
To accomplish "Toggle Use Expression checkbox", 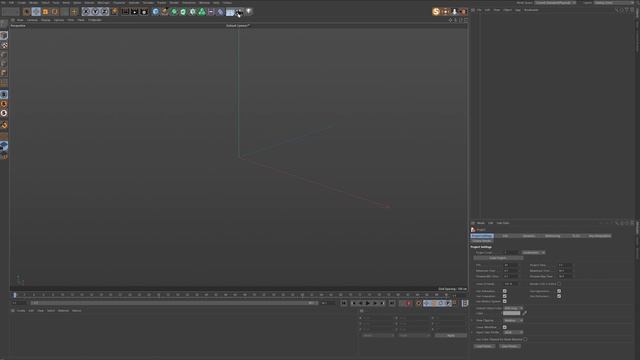I will (504, 296).
